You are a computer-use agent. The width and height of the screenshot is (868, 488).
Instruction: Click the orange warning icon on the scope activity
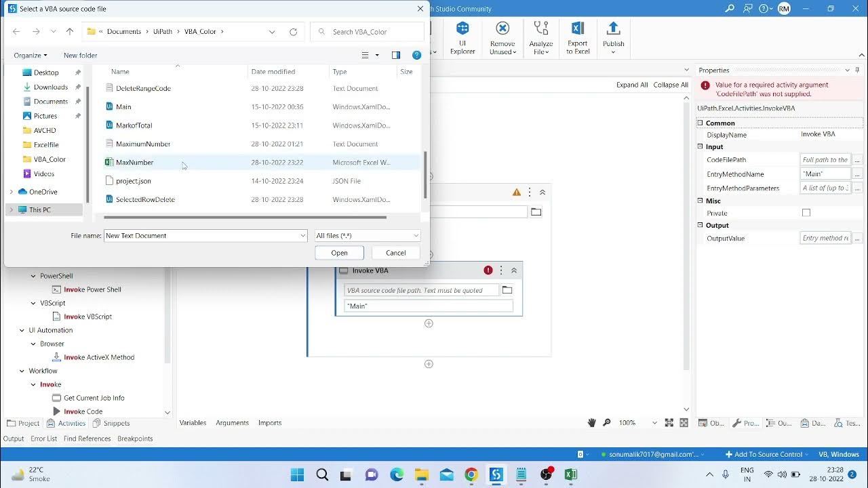click(517, 192)
